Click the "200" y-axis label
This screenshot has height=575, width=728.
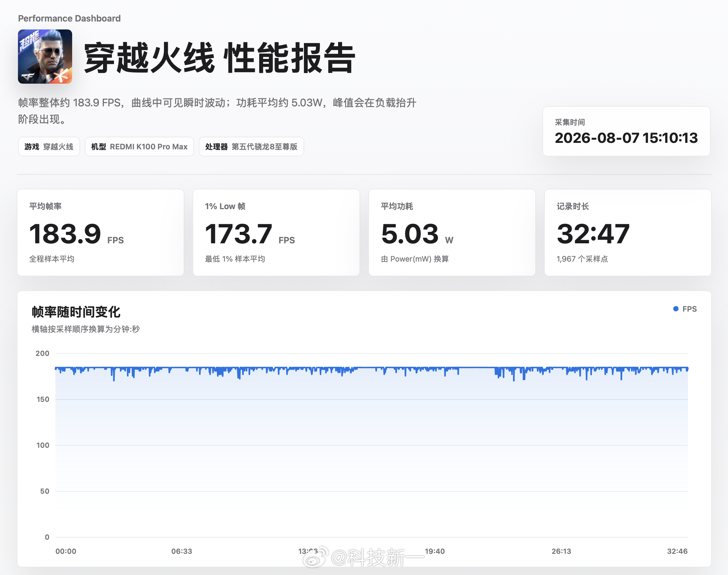(x=42, y=353)
